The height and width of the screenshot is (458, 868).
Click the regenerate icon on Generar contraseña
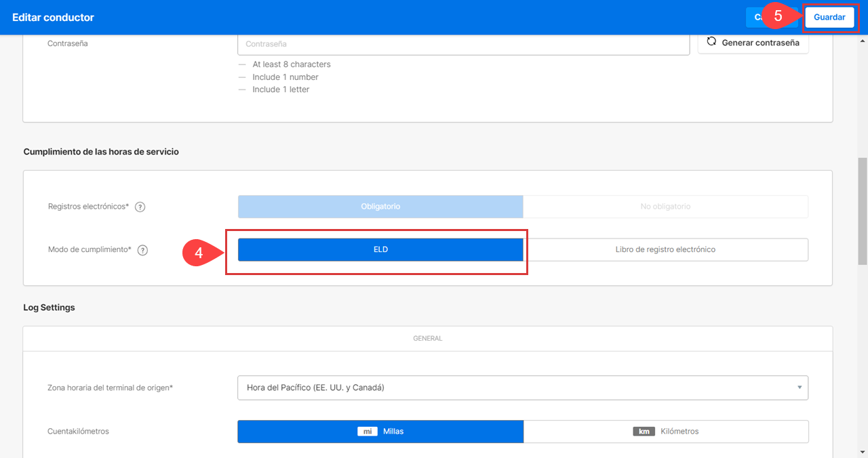pos(711,41)
